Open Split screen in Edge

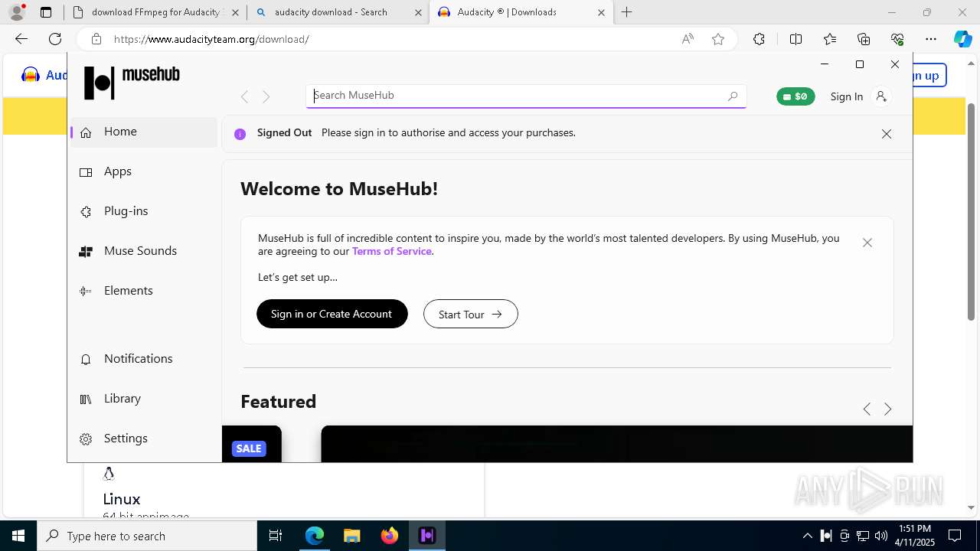pos(795,39)
